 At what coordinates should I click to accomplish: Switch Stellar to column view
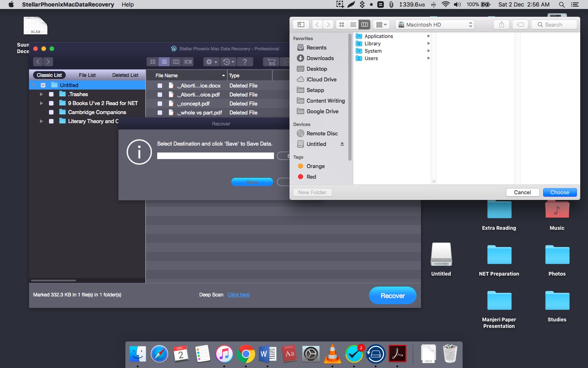tap(176, 62)
